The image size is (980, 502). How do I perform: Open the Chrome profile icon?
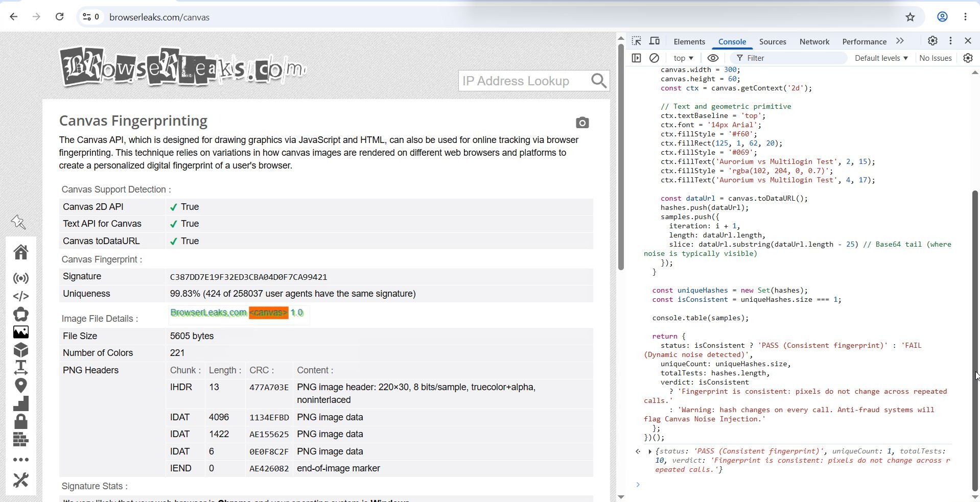pyautogui.click(x=942, y=17)
